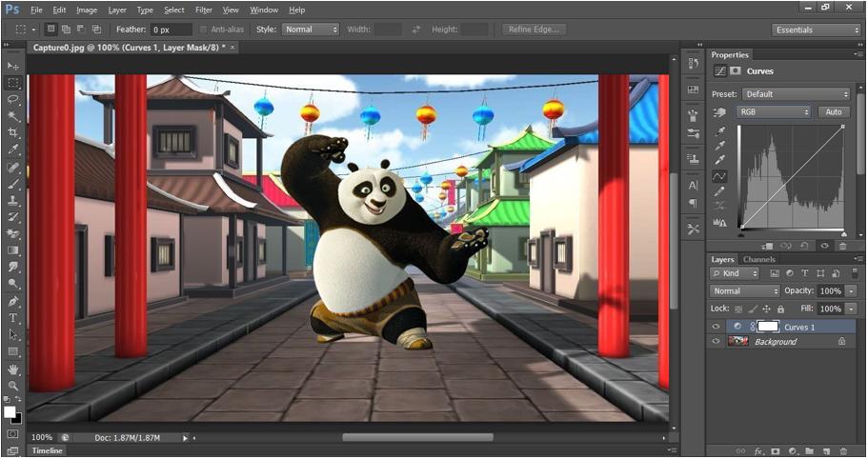The image size is (868, 459).
Task: Click the foreground color swatch
Action: pyautogui.click(x=10, y=412)
